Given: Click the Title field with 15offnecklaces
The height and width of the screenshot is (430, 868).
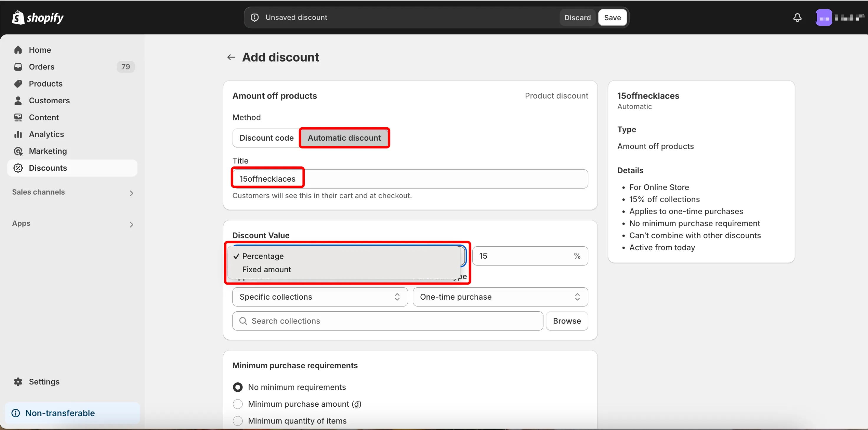Looking at the screenshot, I should coord(410,179).
